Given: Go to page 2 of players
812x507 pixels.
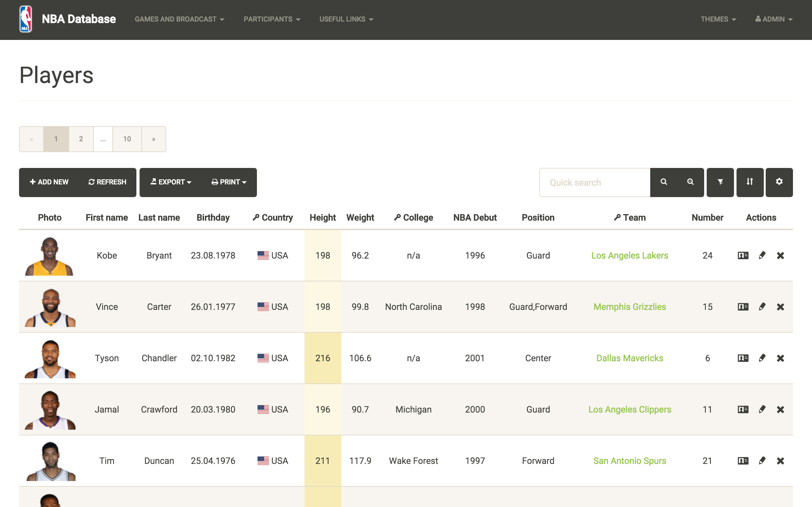Looking at the screenshot, I should point(81,139).
